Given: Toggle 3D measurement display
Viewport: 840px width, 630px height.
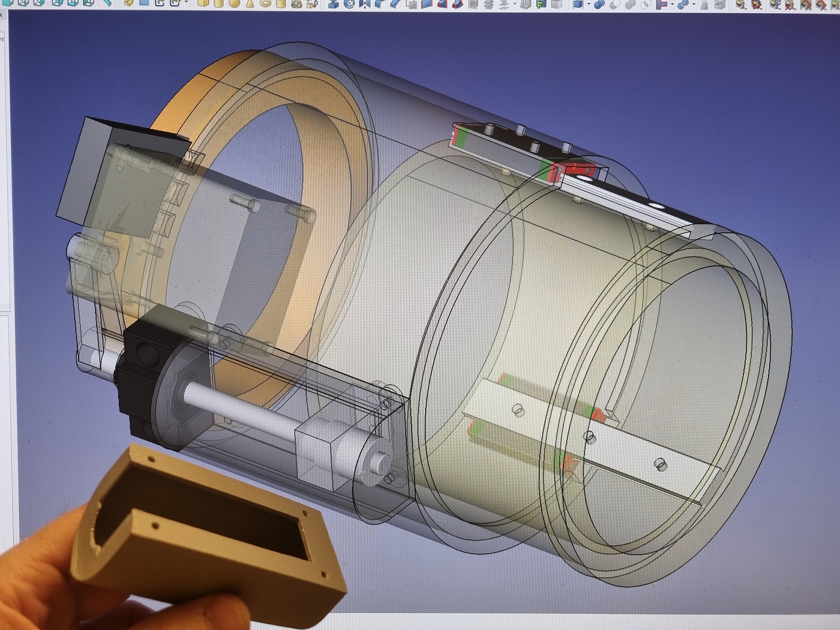Looking at the screenshot, I should click(821, 4).
